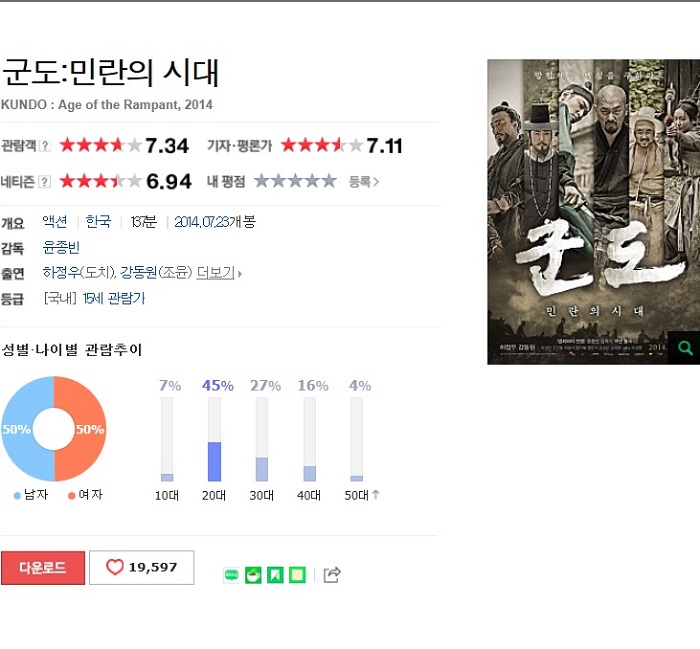Click the 20대 age bar
This screenshot has width=700, height=649.
pos(214,440)
